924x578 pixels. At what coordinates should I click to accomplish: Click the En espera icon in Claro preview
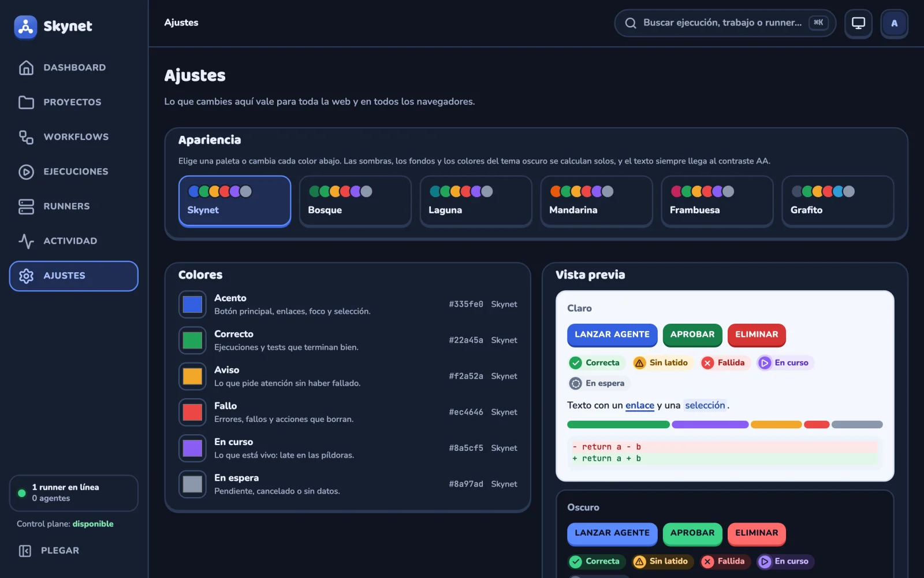tap(576, 383)
